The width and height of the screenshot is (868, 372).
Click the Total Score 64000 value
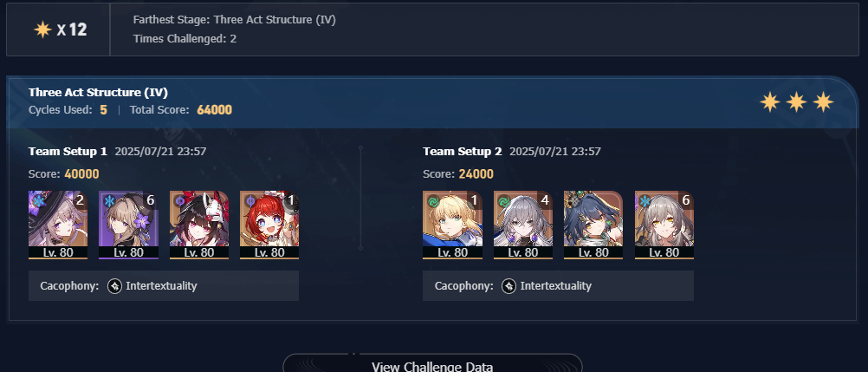pyautogui.click(x=214, y=110)
